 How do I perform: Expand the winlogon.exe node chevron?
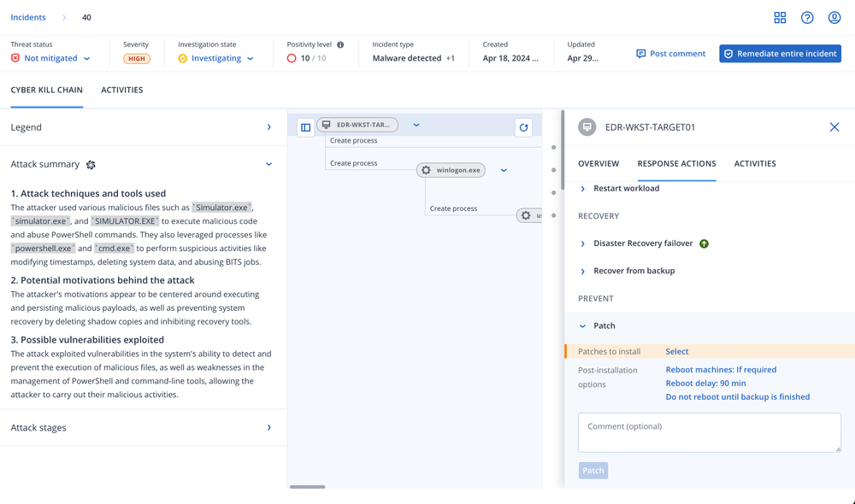(x=504, y=170)
